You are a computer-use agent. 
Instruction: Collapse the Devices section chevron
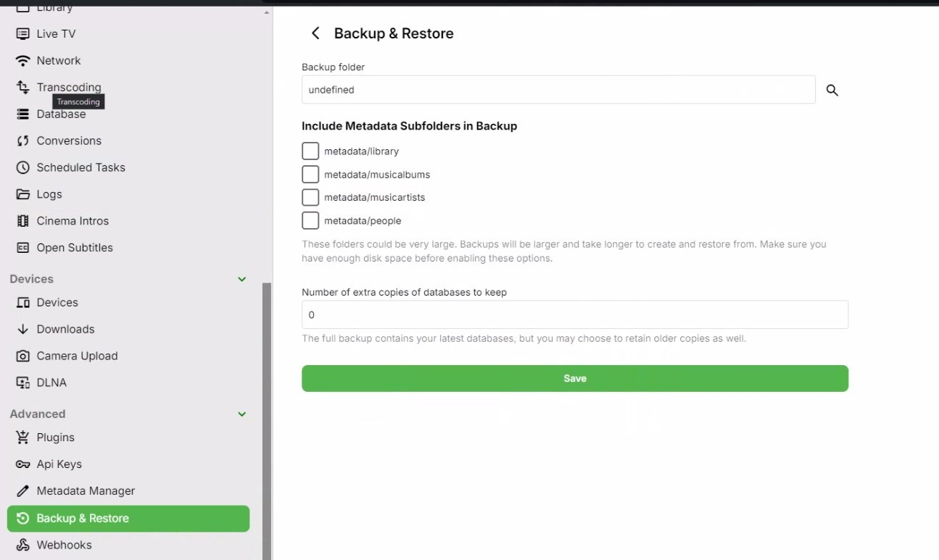pyautogui.click(x=242, y=279)
